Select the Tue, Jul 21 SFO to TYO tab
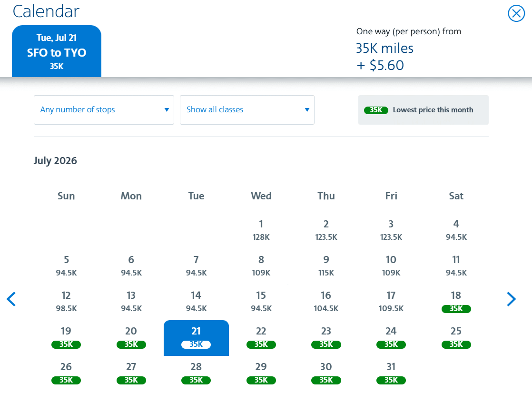Image resolution: width=532 pixels, height=403 pixels. tap(57, 51)
